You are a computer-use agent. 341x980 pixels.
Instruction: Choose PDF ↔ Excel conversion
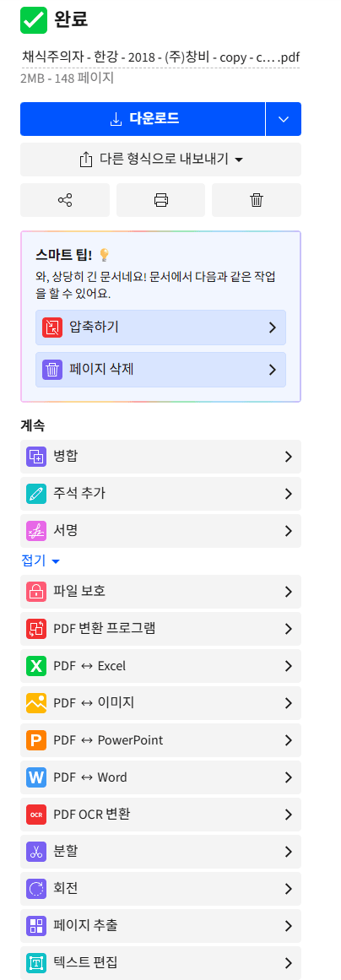tap(160, 666)
